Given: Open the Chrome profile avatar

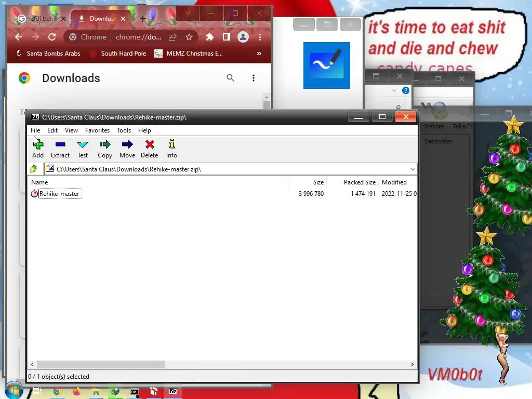Looking at the screenshot, I should coord(243,37).
